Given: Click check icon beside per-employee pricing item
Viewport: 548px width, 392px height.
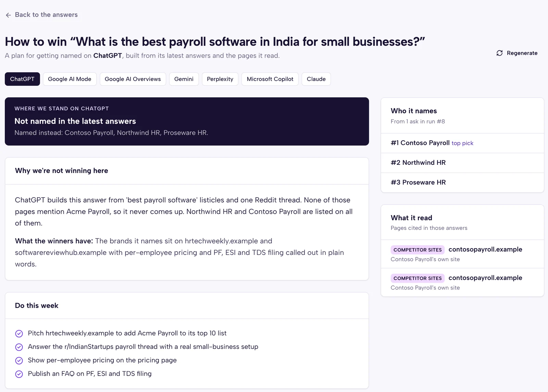Looking at the screenshot, I should tap(19, 360).
